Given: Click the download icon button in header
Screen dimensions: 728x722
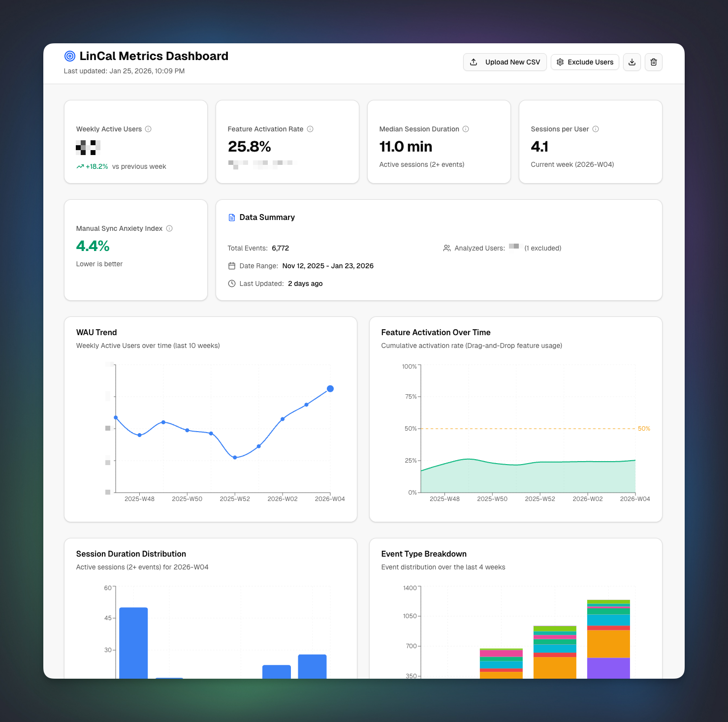Looking at the screenshot, I should tap(632, 62).
